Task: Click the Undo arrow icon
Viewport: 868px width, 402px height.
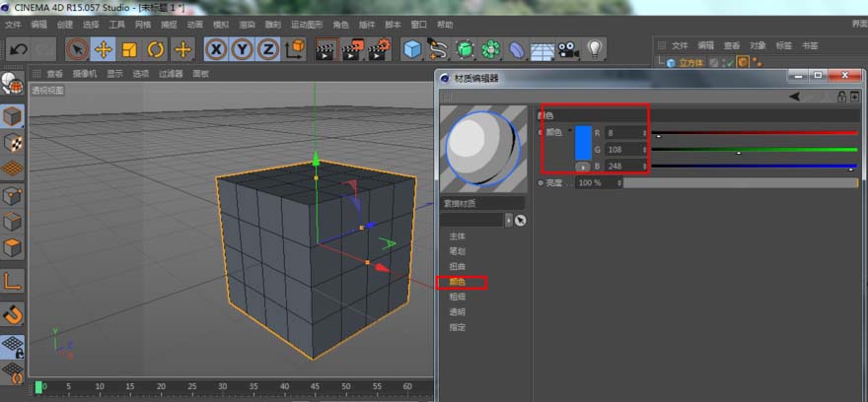Action: pos(18,49)
